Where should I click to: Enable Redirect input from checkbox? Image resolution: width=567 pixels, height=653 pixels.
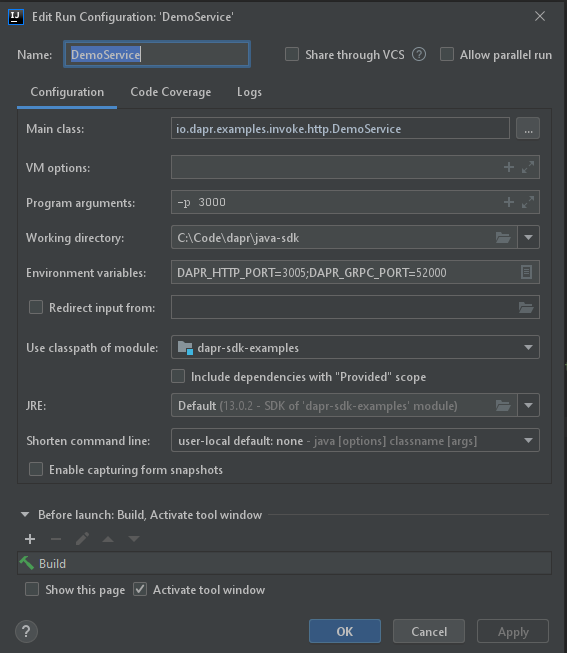pos(36,307)
